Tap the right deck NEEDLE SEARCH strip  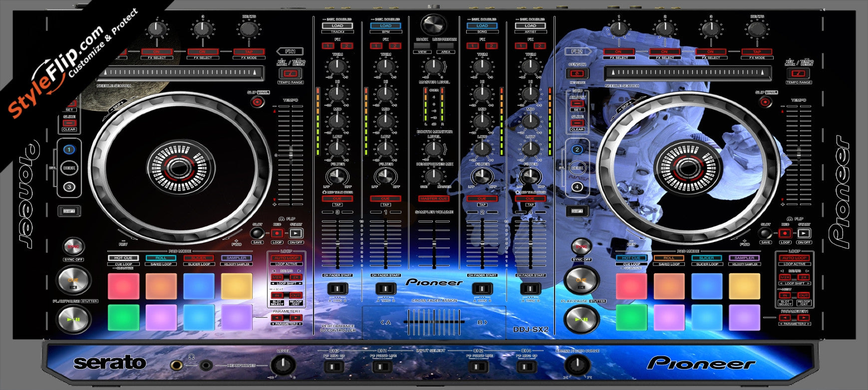tap(688, 73)
